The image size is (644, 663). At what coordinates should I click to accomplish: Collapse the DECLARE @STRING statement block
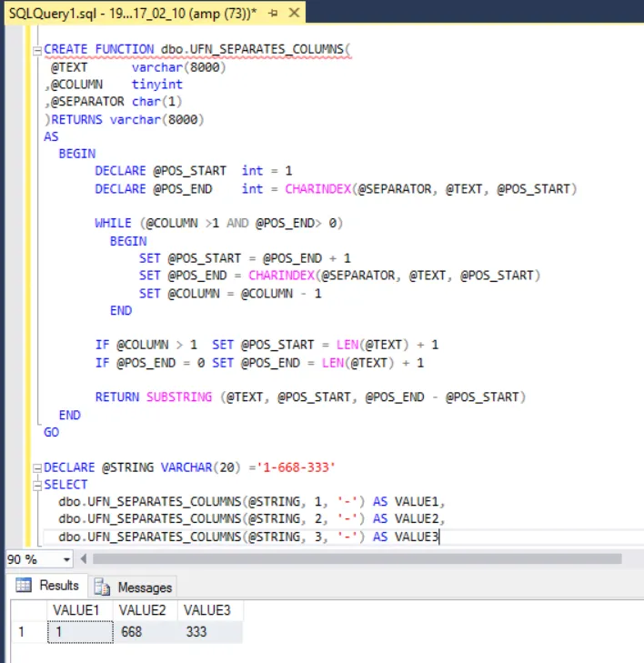tap(37, 468)
